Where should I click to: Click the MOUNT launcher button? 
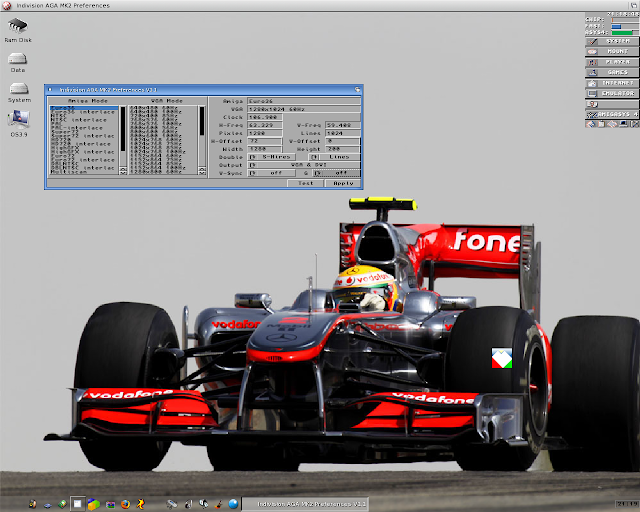[x=612, y=51]
